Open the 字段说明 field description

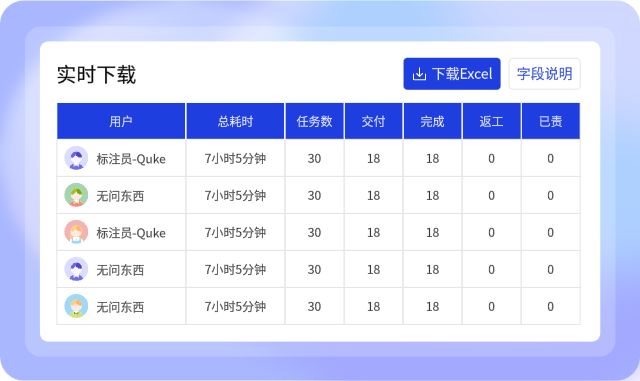pos(544,74)
